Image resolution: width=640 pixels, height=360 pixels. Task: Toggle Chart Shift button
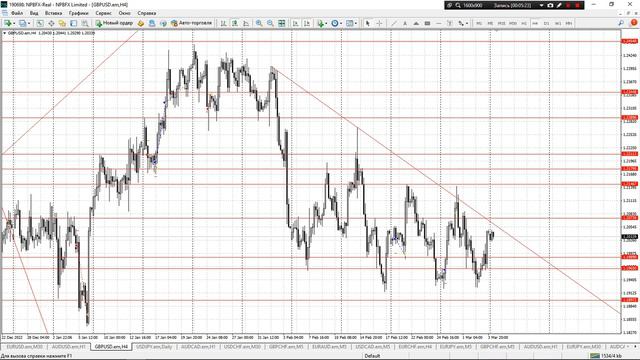click(x=307, y=23)
